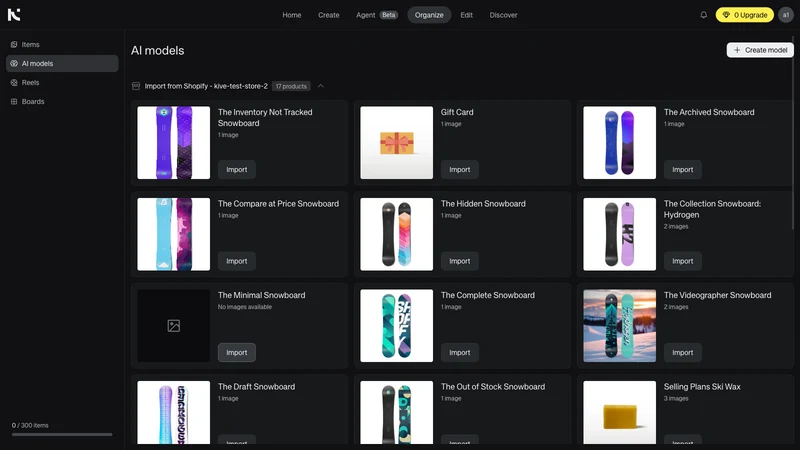The height and width of the screenshot is (450, 800).
Task: Click the Draft Snowboard thumbnail
Action: pos(173,412)
